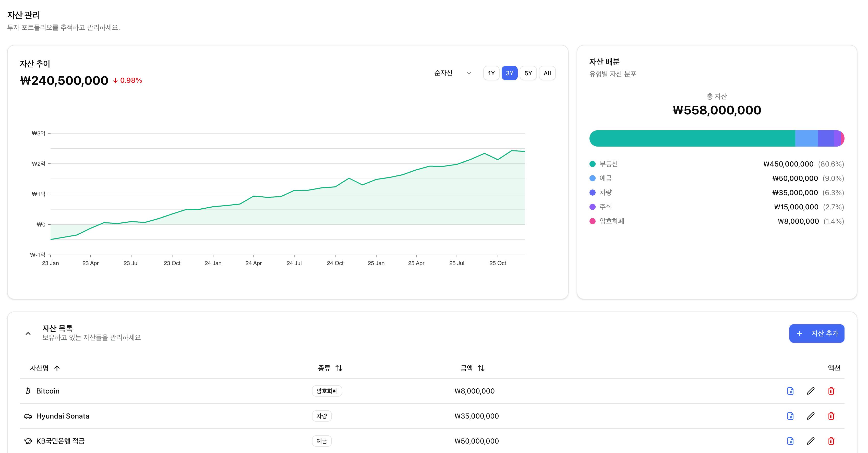Open the report icon for KB국민은행 적금

click(x=790, y=441)
